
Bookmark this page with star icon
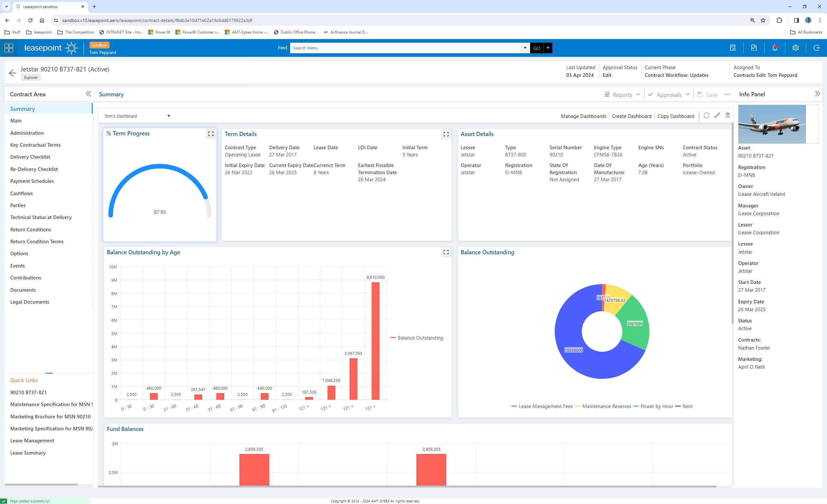click(x=763, y=20)
